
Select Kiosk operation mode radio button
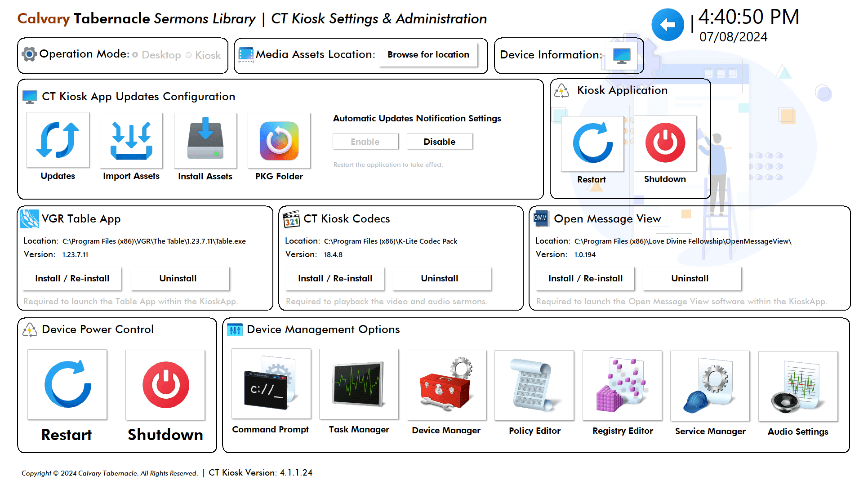(189, 55)
